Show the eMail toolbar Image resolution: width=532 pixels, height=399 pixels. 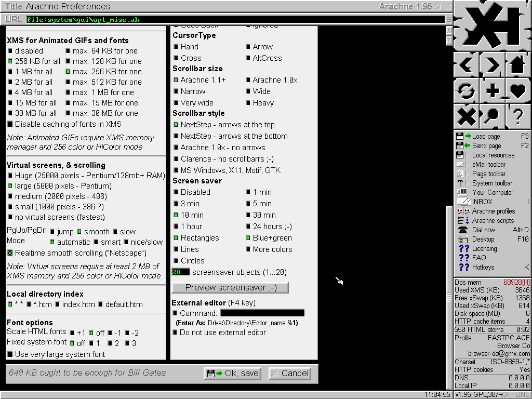tap(488, 165)
